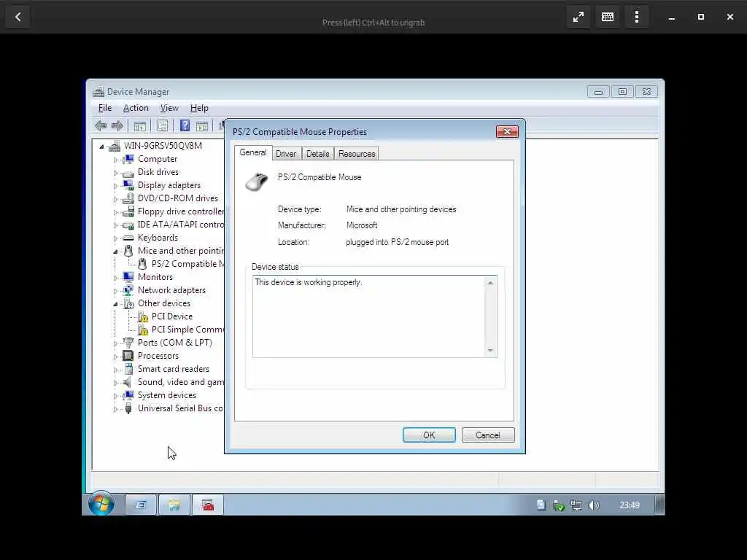Expand the Network adapters node
The width and height of the screenshot is (747, 560).
click(x=115, y=291)
